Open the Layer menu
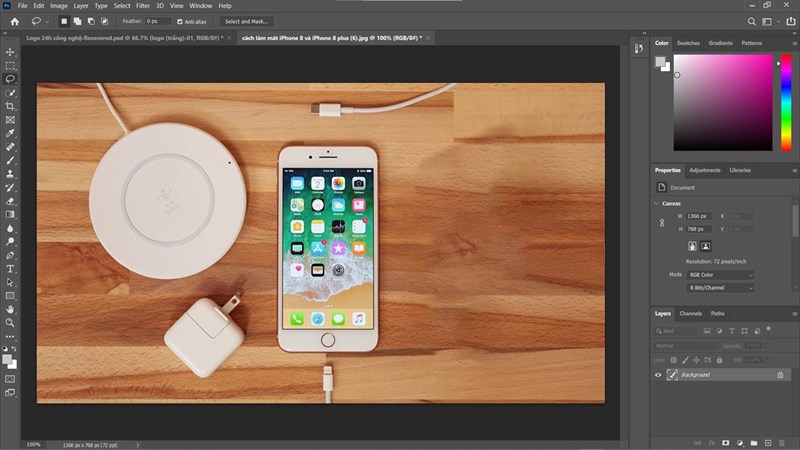The image size is (800, 450). click(81, 6)
